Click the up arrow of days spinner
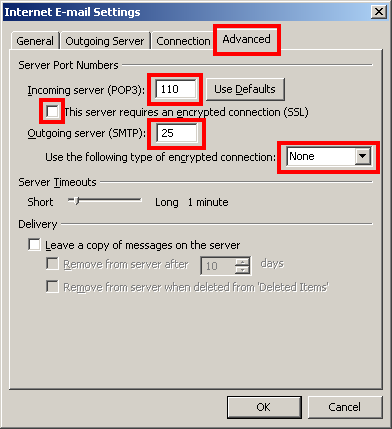 pyautogui.click(x=242, y=262)
